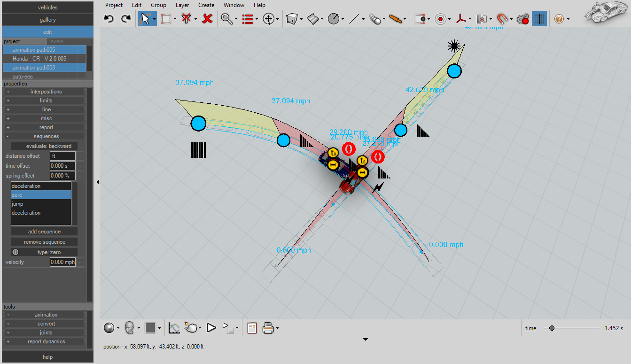Screen dimensions: 631x364
Task: Click the teapot render icon
Action: (x=191, y=328)
